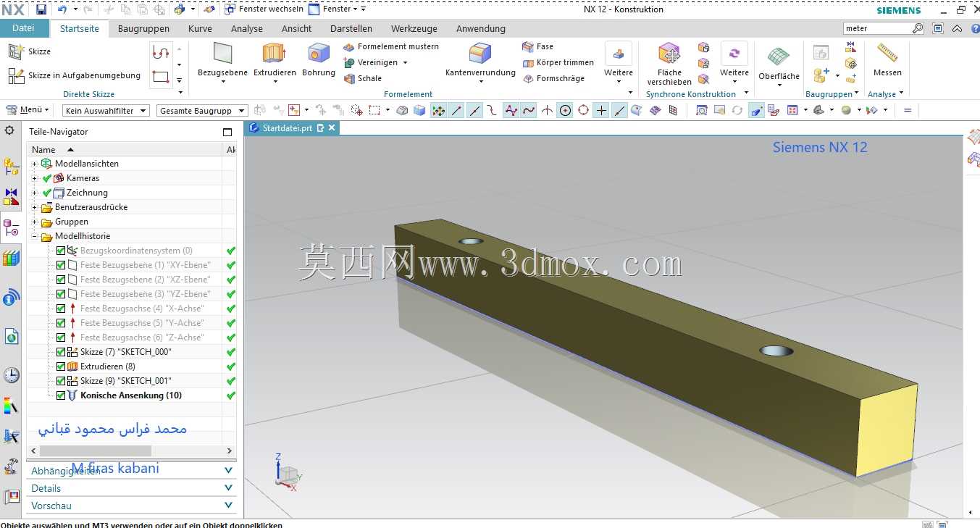Toggle checkbox for Feste Bezugsachse (6) Z-Achse
Screen dimensions: 980x528
click(61, 338)
